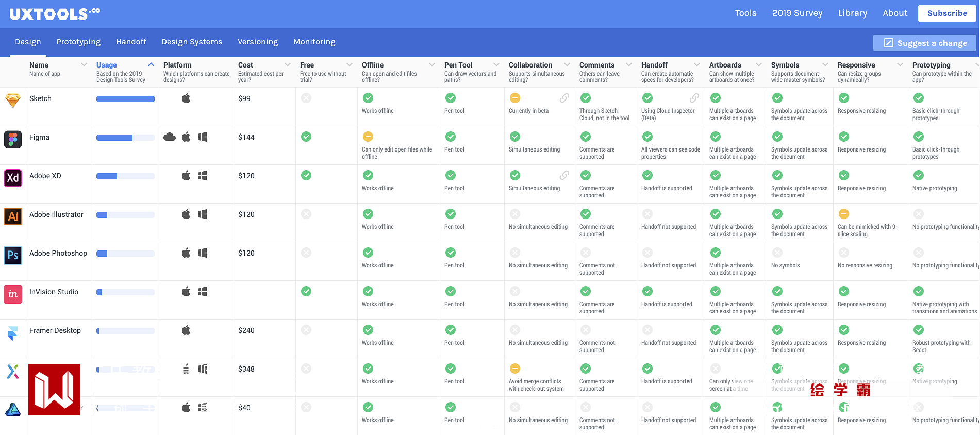Image resolution: width=980 pixels, height=435 pixels.
Task: Click the green check in Adobe XD Handoff cell
Action: coord(647,175)
